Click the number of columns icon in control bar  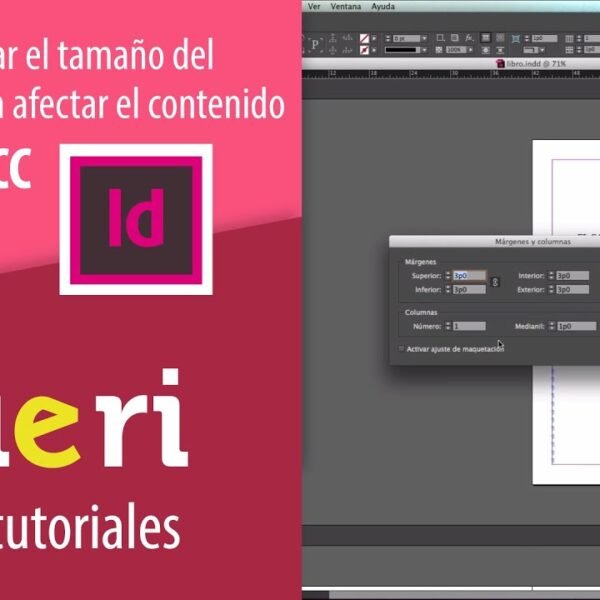(x=569, y=38)
